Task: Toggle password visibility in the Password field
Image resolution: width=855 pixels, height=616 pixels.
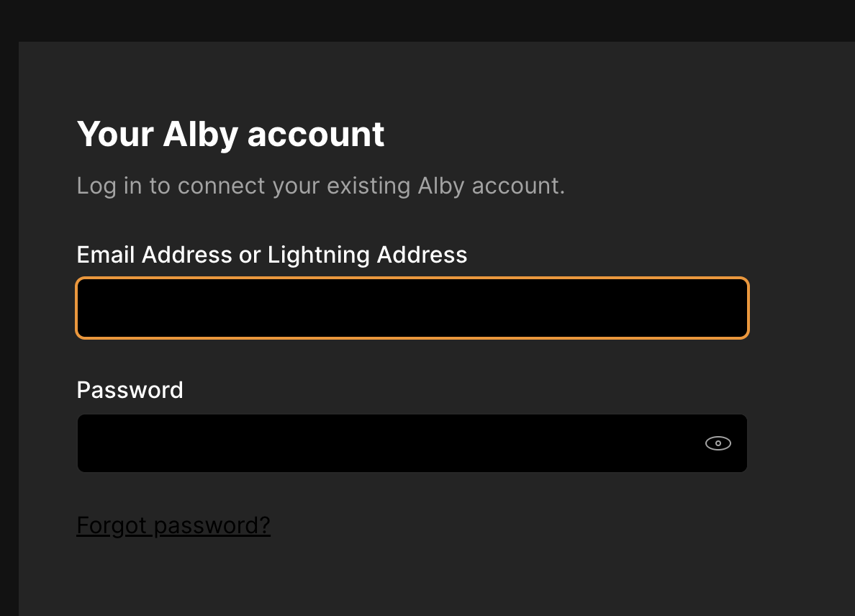Action: tap(718, 443)
